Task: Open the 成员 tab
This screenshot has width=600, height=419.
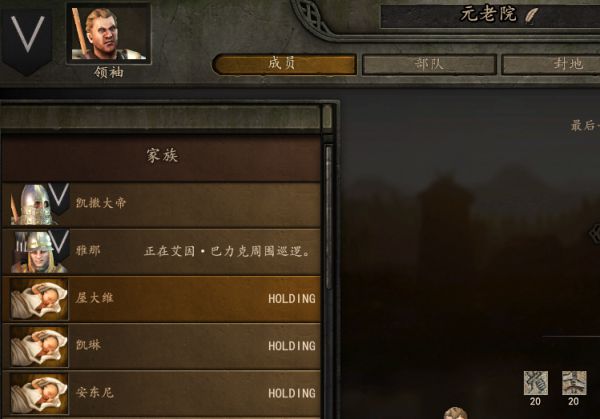Action: click(284, 64)
